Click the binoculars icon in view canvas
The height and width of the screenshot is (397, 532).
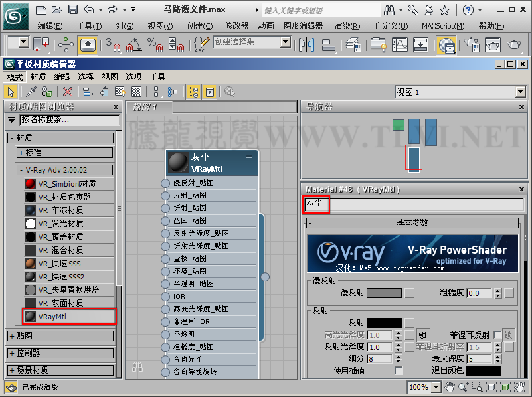(x=137, y=366)
